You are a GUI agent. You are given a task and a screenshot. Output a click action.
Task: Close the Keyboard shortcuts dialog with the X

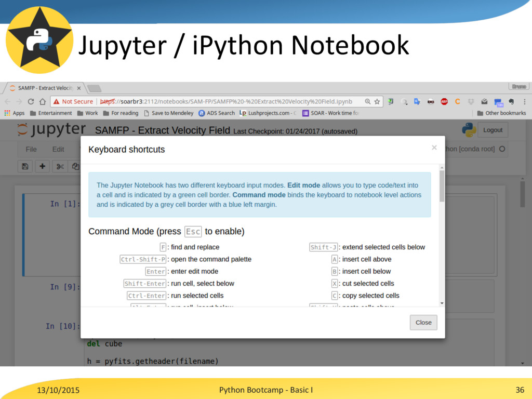(x=434, y=148)
